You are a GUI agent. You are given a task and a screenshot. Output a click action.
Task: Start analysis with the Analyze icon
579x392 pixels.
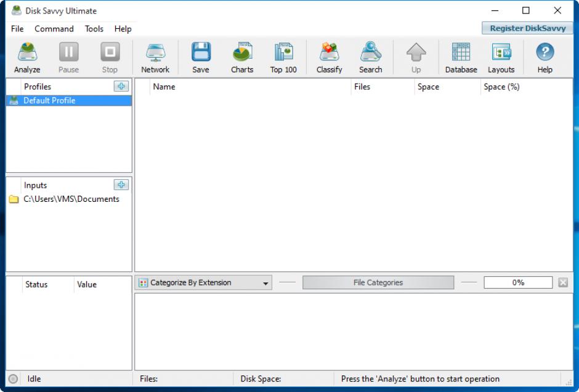click(x=27, y=52)
